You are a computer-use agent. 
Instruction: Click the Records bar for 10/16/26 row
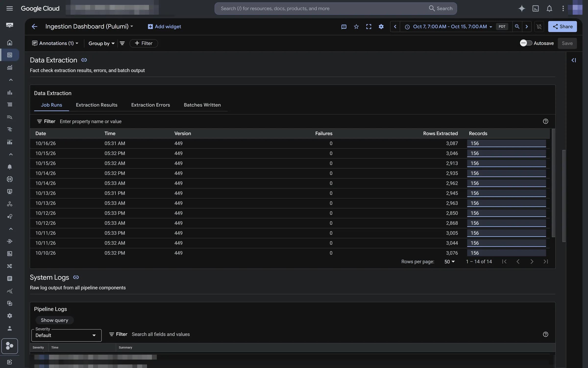pos(506,143)
